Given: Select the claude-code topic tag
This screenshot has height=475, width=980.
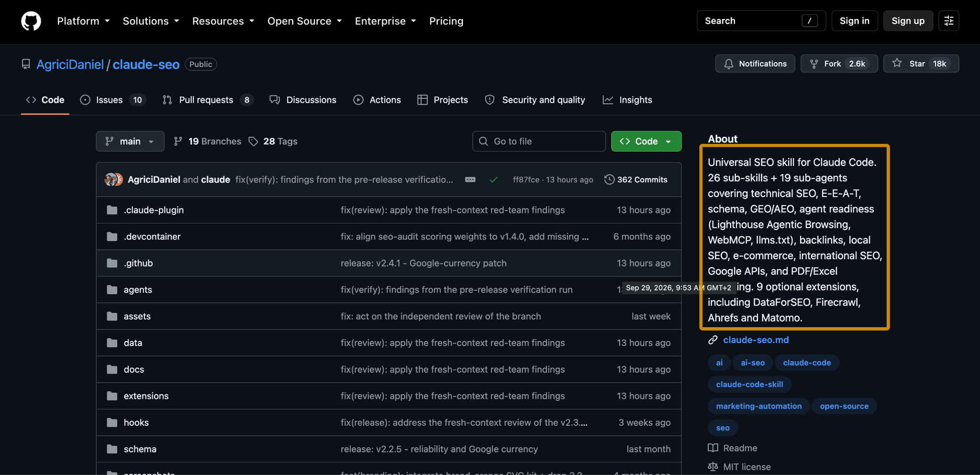Looking at the screenshot, I should (807, 363).
